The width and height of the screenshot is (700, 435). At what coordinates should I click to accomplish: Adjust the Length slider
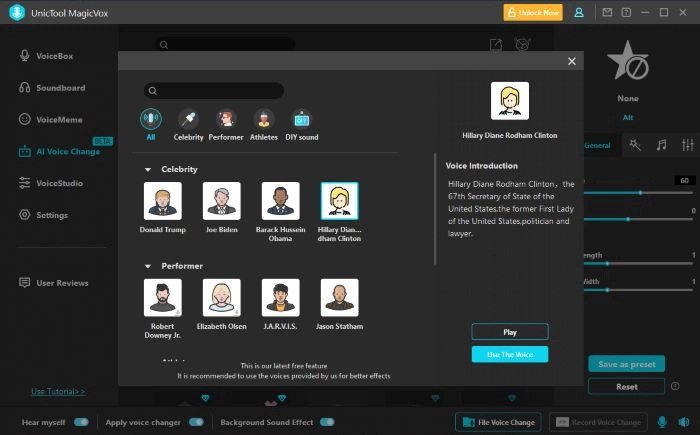point(638,264)
